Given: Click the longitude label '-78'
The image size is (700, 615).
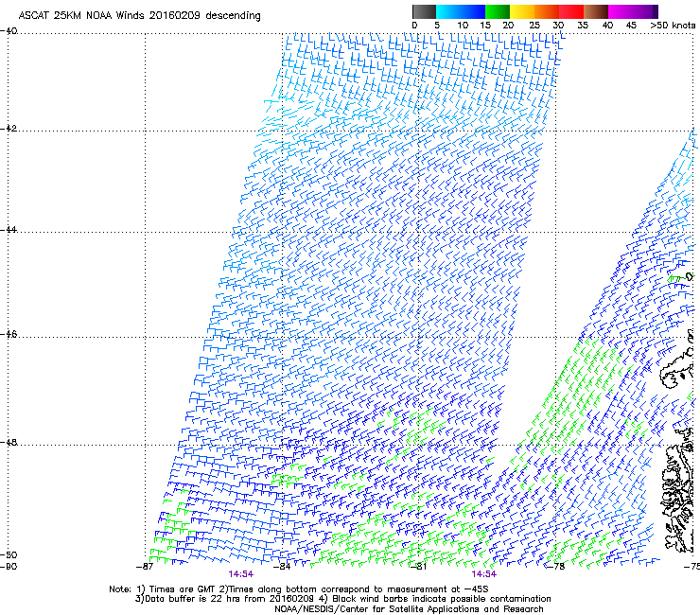Looking at the screenshot, I should (x=556, y=567).
